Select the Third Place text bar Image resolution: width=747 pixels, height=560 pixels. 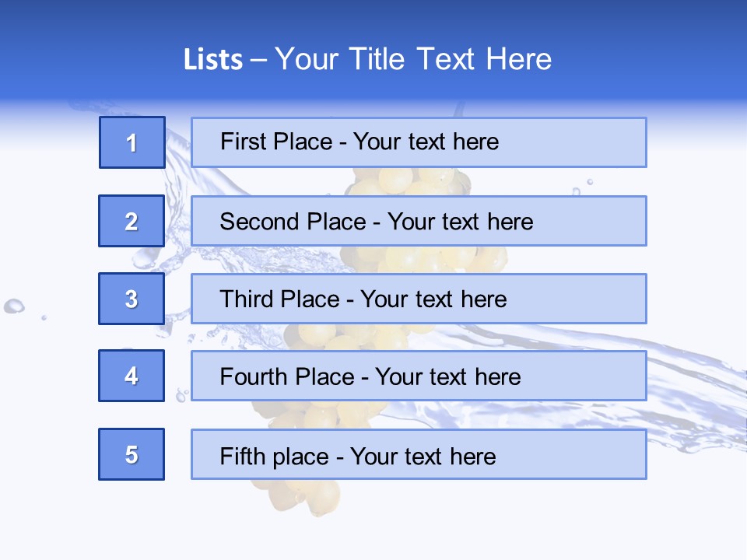tap(419, 299)
